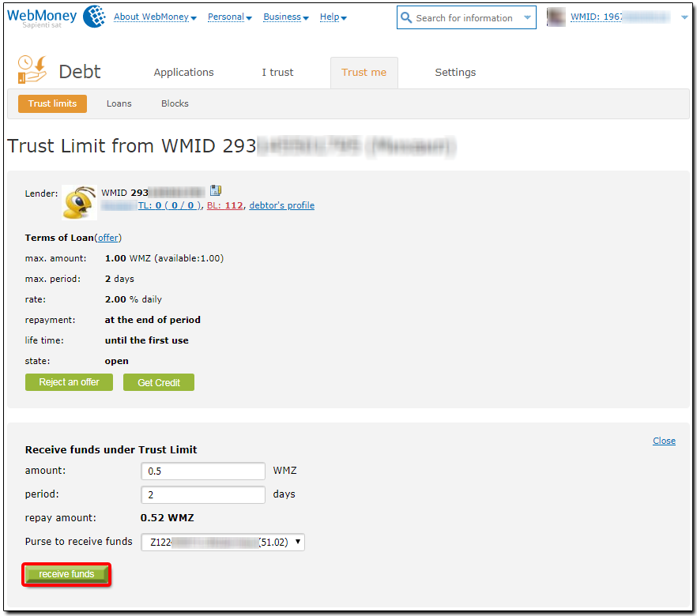
Task: Select the Trust limits sub-tab
Action: [52, 103]
